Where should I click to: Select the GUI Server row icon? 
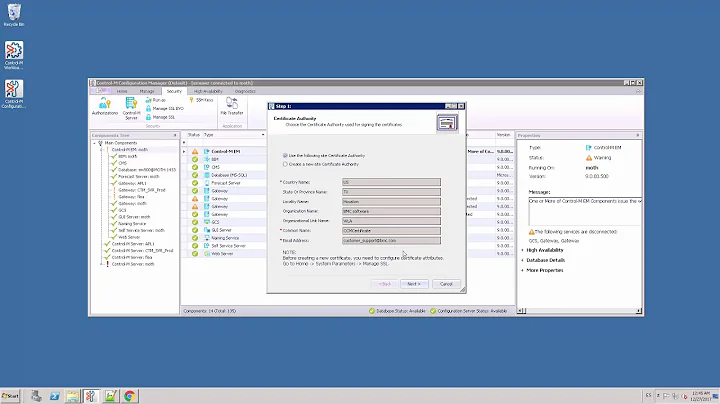(x=207, y=230)
